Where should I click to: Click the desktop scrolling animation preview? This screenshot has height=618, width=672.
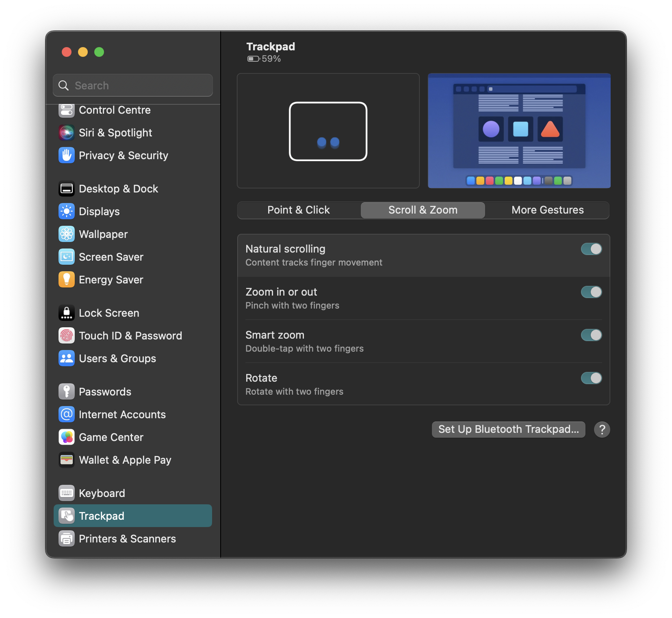point(519,131)
